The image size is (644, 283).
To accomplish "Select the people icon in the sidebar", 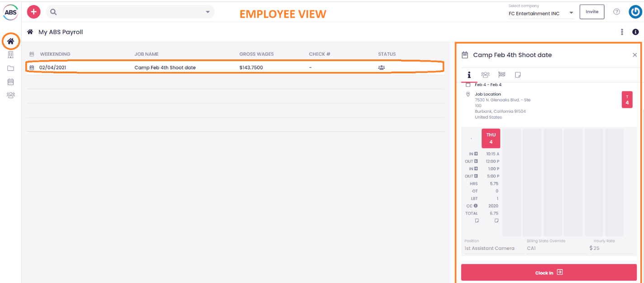I will click(10, 95).
